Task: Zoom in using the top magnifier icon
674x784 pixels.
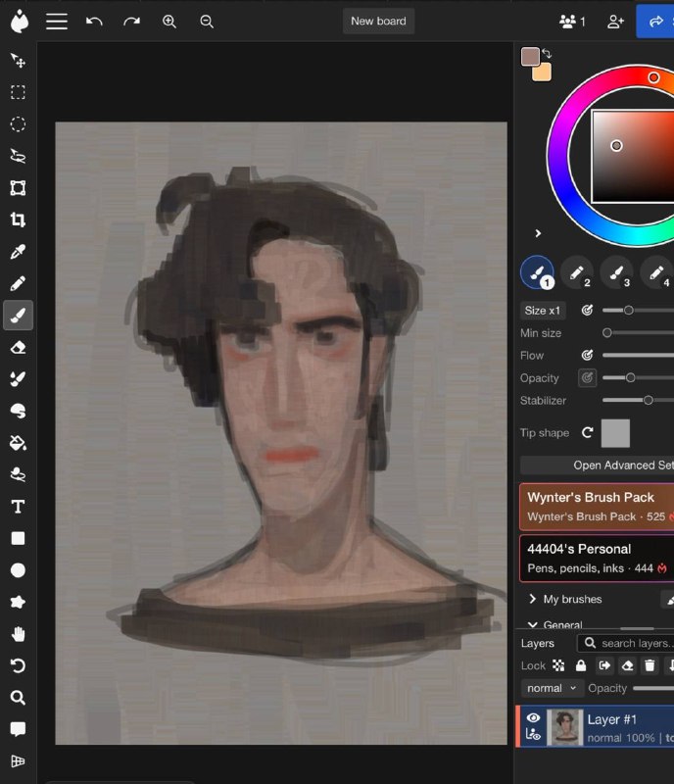Action: (169, 21)
